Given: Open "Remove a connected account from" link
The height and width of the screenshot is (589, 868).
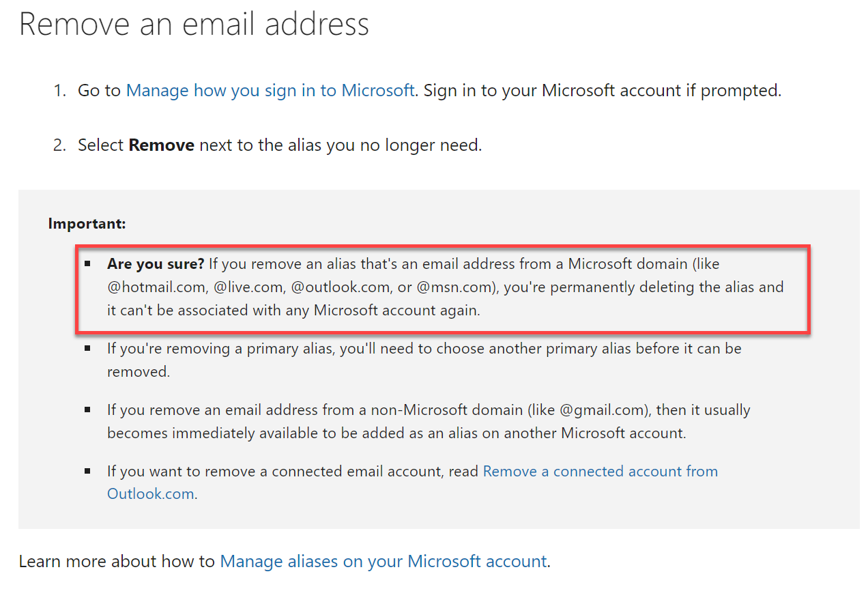Looking at the screenshot, I should pos(601,471).
